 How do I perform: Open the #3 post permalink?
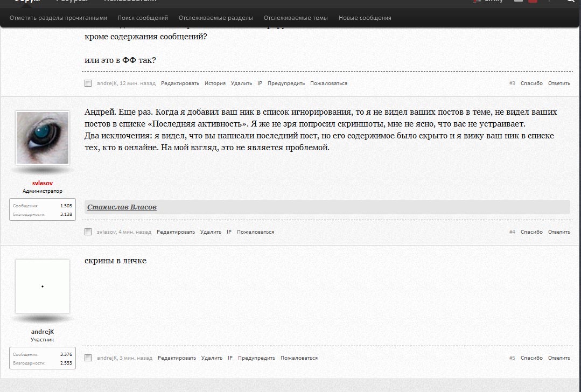click(x=512, y=83)
